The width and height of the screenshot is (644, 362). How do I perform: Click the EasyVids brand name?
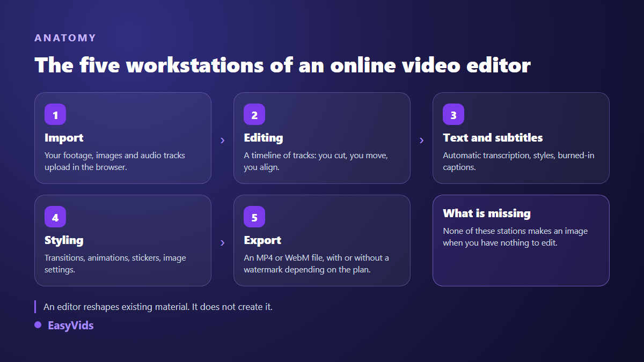[71, 325]
